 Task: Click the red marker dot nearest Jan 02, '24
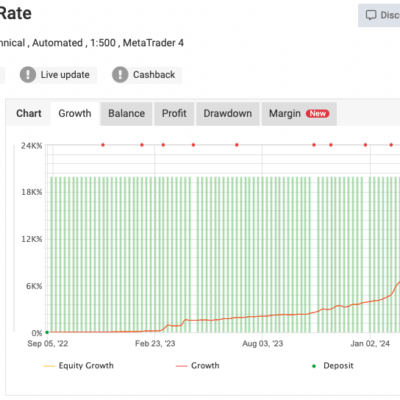click(x=365, y=145)
